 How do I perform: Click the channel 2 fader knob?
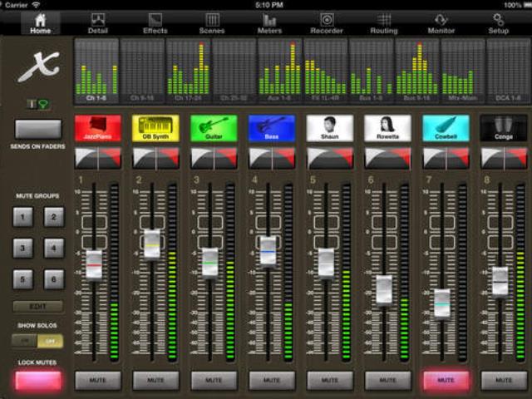[152, 244]
